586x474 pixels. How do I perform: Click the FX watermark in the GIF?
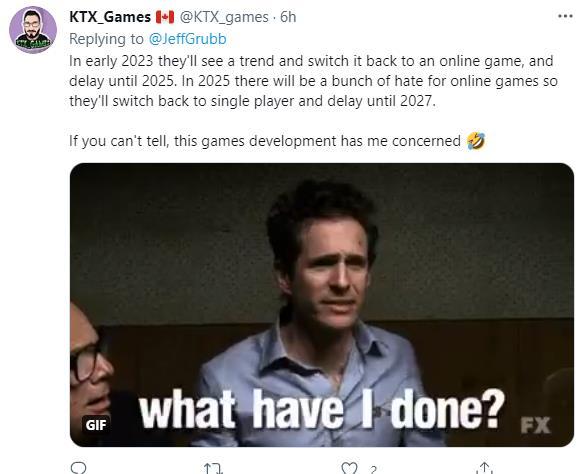click(535, 425)
